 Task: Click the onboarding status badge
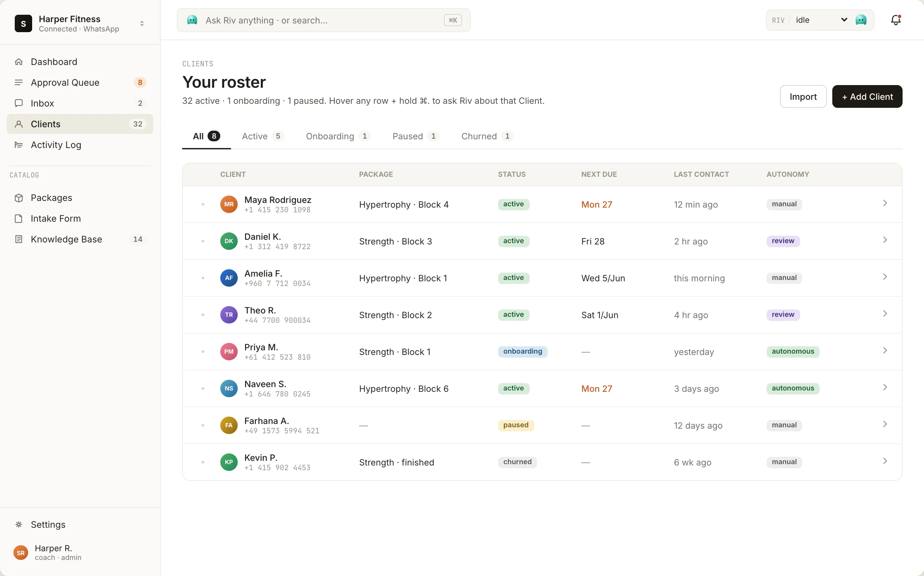click(522, 352)
